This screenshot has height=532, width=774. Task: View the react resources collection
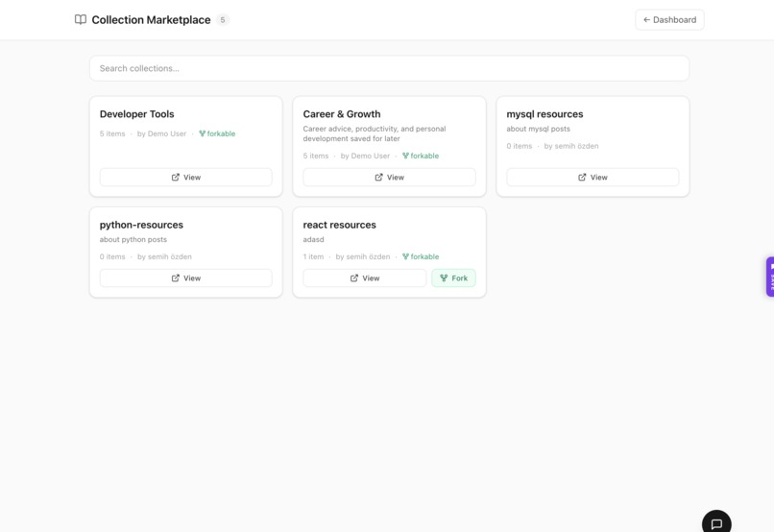point(364,278)
